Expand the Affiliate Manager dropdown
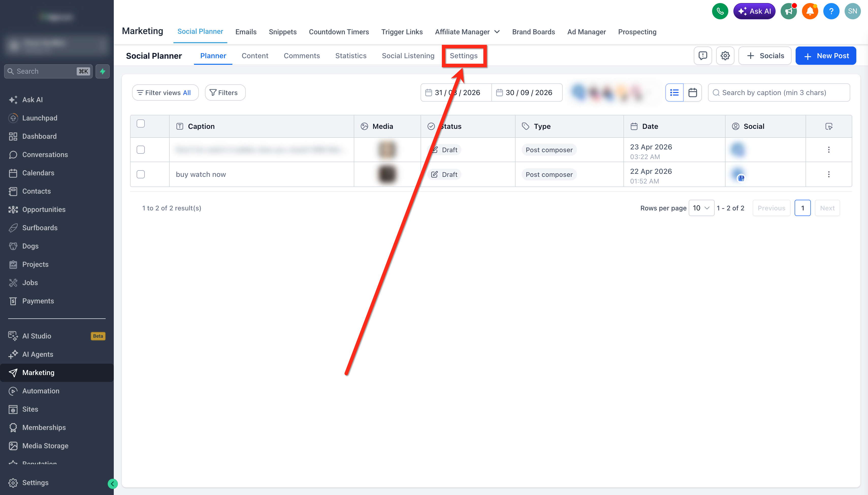Screen dimensions: 868x495 coord(467,32)
